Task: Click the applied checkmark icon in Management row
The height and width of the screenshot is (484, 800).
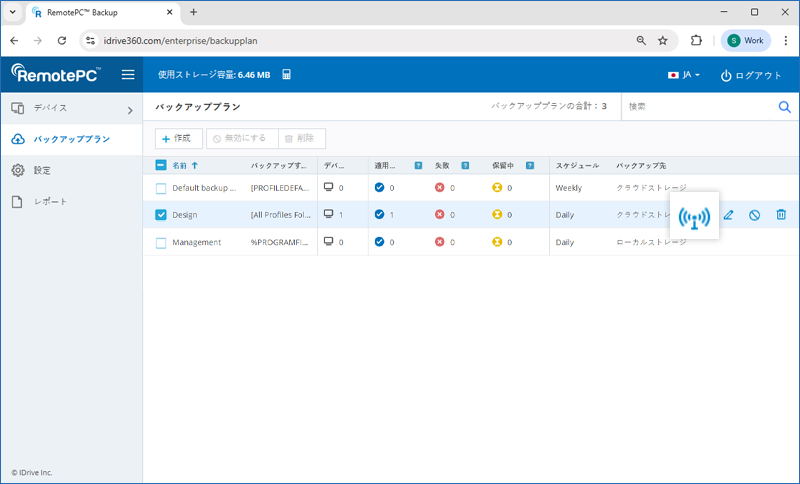Action: (x=379, y=242)
